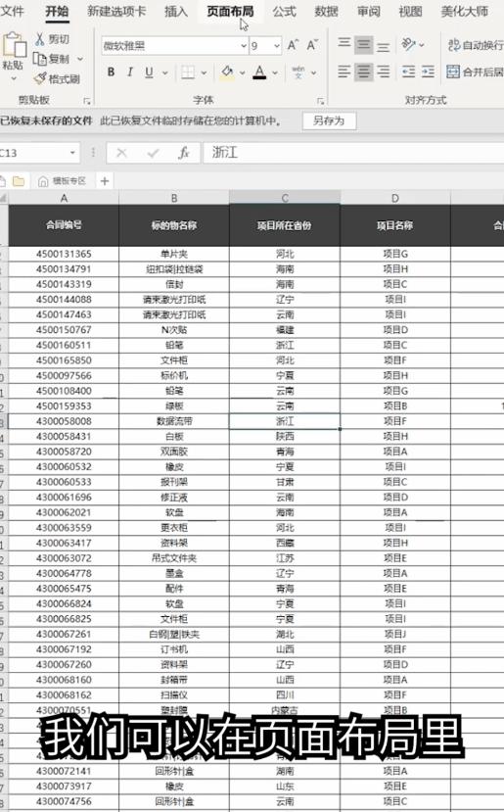The width and height of the screenshot is (504, 812).
Task: Expand font color dropdown arrow
Action: point(275,72)
